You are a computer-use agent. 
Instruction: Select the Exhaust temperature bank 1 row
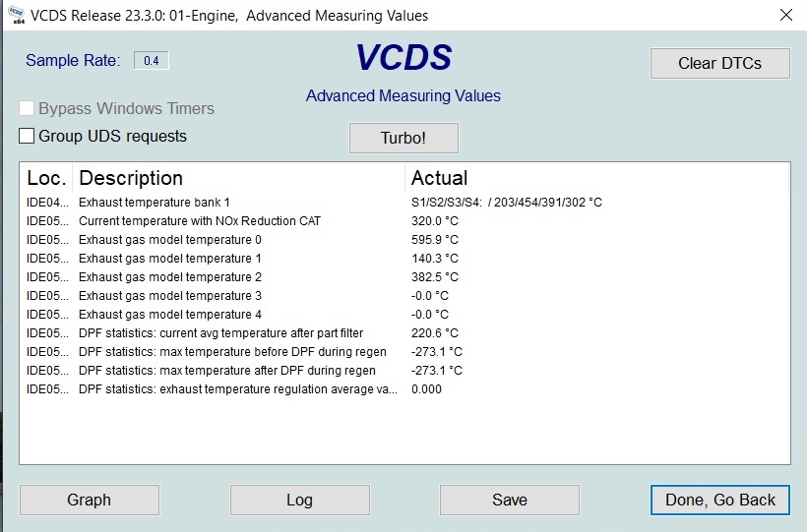pos(404,203)
